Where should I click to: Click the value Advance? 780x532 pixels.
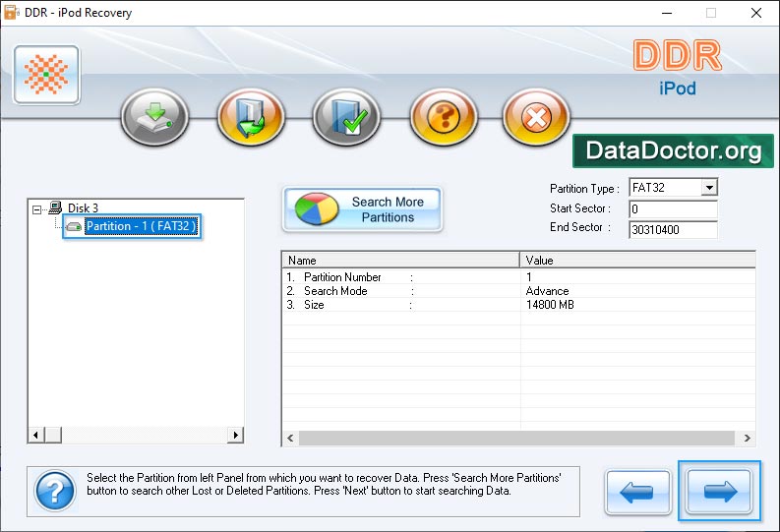point(547,291)
